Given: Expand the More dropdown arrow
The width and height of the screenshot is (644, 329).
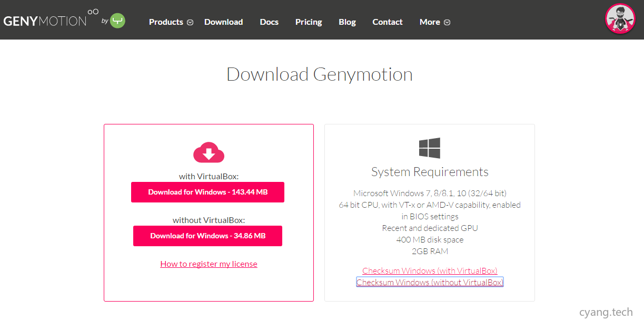Looking at the screenshot, I should (x=447, y=23).
